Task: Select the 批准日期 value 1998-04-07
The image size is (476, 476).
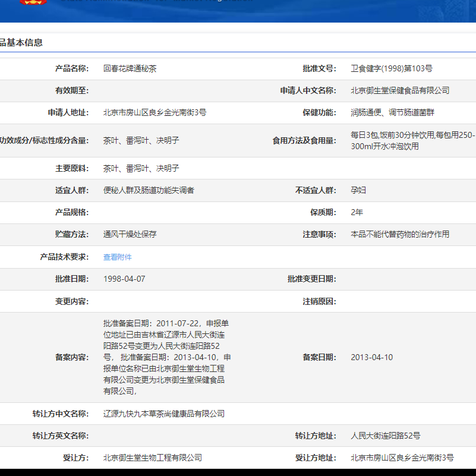Action: click(125, 277)
